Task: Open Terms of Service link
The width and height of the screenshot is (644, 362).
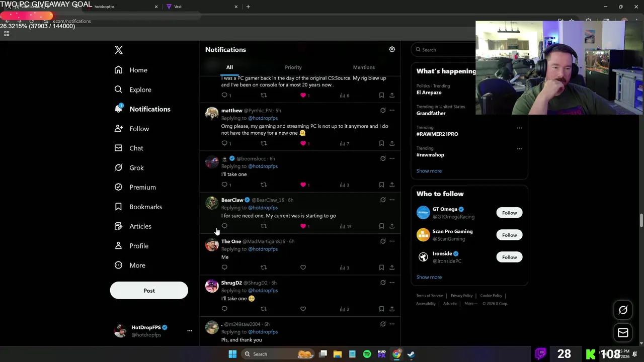Action: point(429,296)
